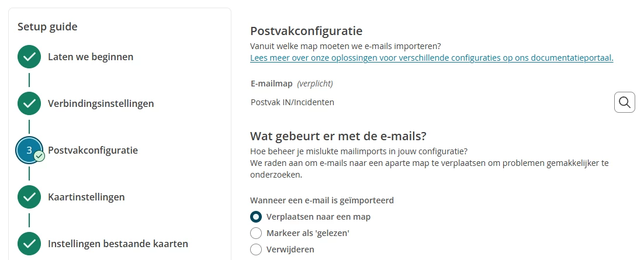Click the checkmark icon beside Laten we beginnen
Viewport: 644px width, 260px height.
pyautogui.click(x=29, y=57)
